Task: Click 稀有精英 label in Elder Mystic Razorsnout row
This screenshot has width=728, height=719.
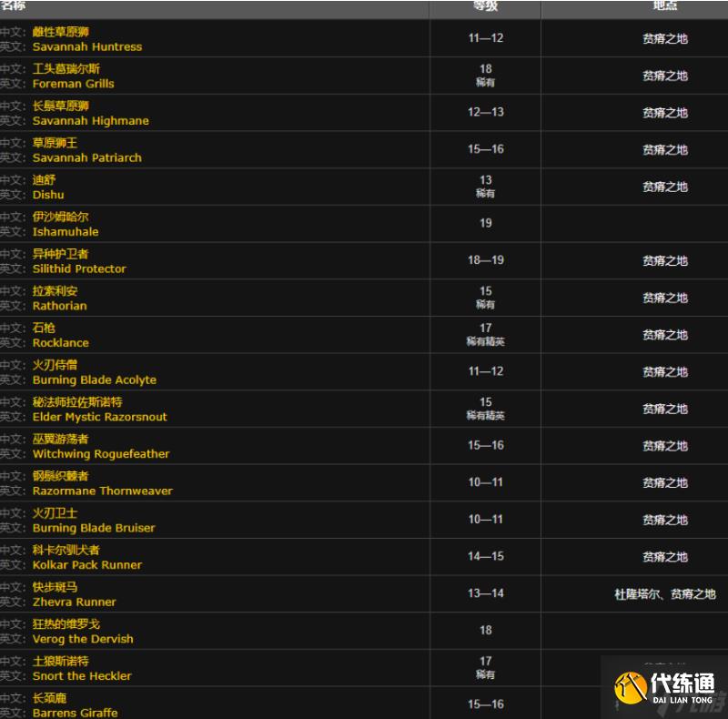Action: pos(486,416)
